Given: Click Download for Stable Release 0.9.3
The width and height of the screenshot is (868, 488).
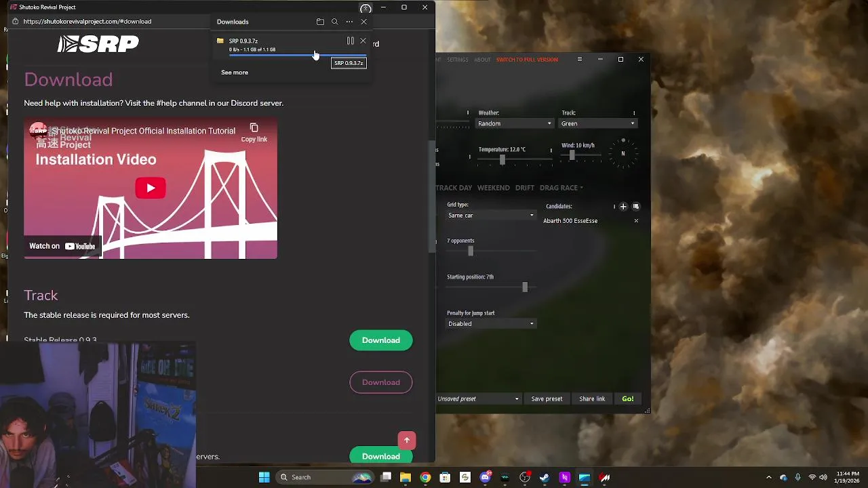Looking at the screenshot, I should click(381, 340).
